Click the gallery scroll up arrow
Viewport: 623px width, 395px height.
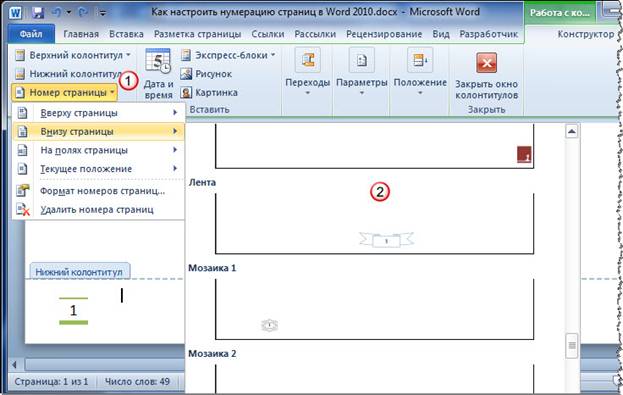point(572,132)
